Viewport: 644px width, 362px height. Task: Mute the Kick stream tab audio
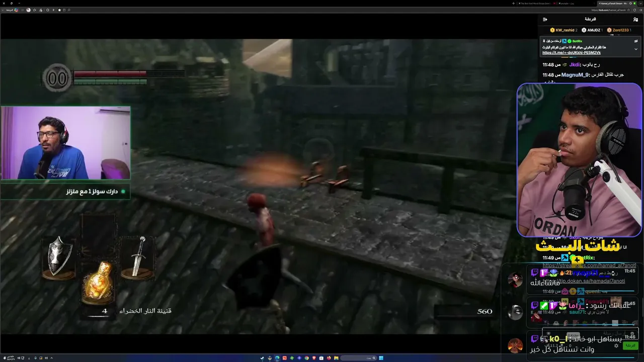630,4
